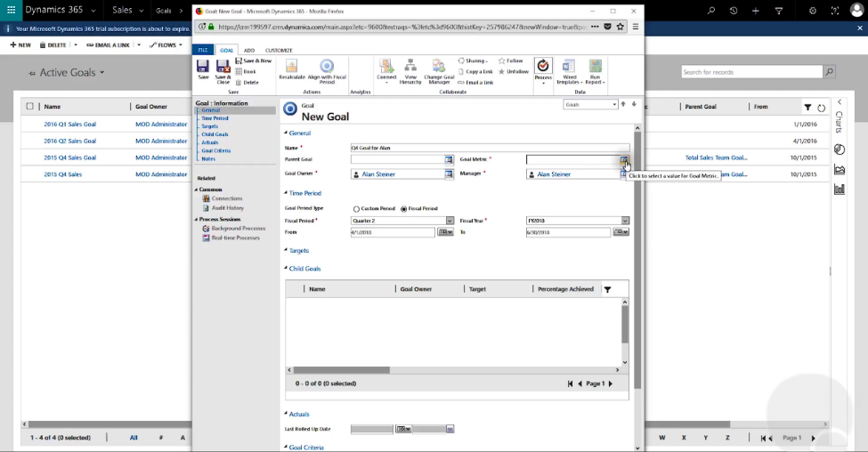This screenshot has width=868, height=452.
Task: Open the Sales menu in top navigation
Action: click(128, 10)
